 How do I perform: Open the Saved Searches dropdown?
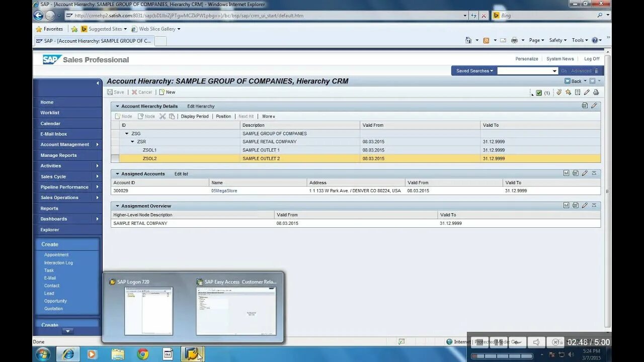click(473, 71)
